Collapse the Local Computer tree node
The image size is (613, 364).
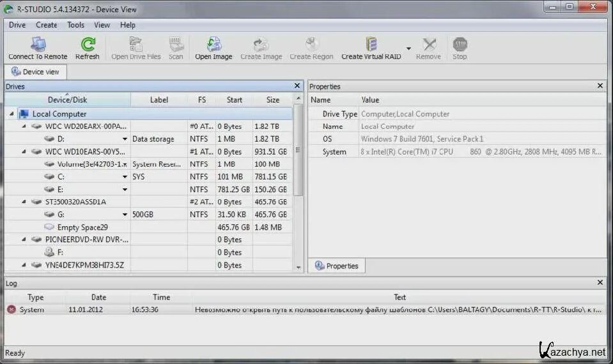[12, 114]
